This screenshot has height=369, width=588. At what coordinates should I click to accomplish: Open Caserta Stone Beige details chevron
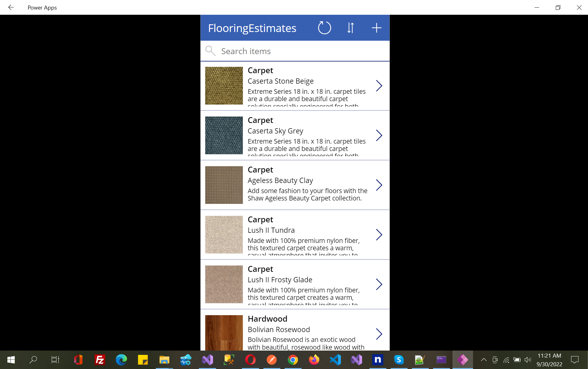point(379,86)
